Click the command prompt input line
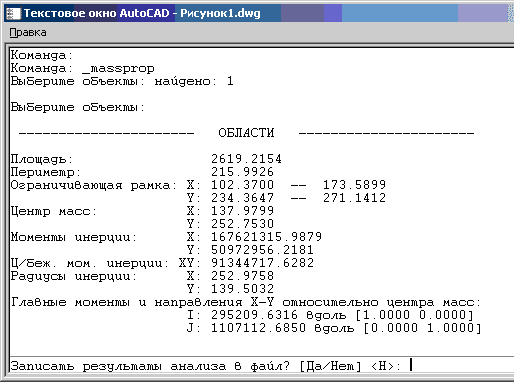 pyautogui.click(x=262, y=366)
